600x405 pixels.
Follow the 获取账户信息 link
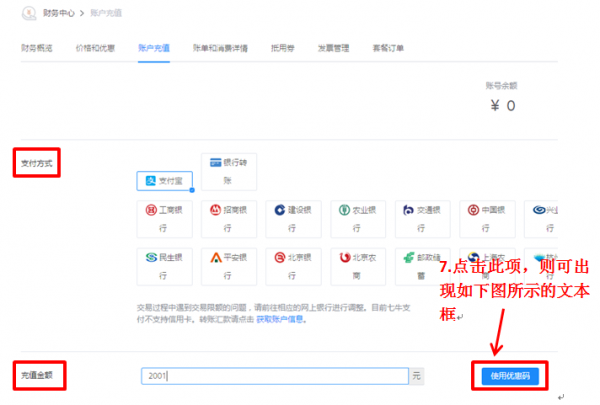tap(280, 319)
